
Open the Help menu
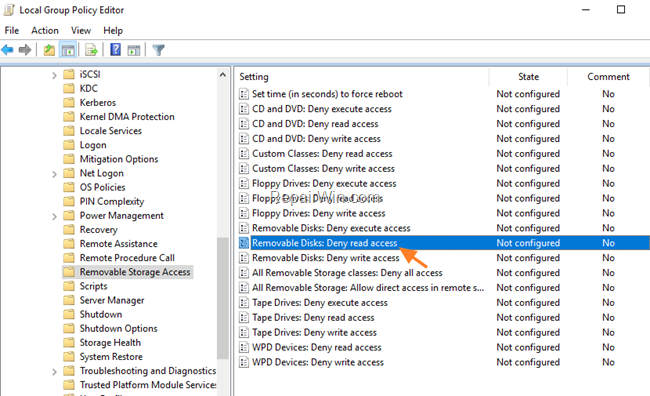113,31
